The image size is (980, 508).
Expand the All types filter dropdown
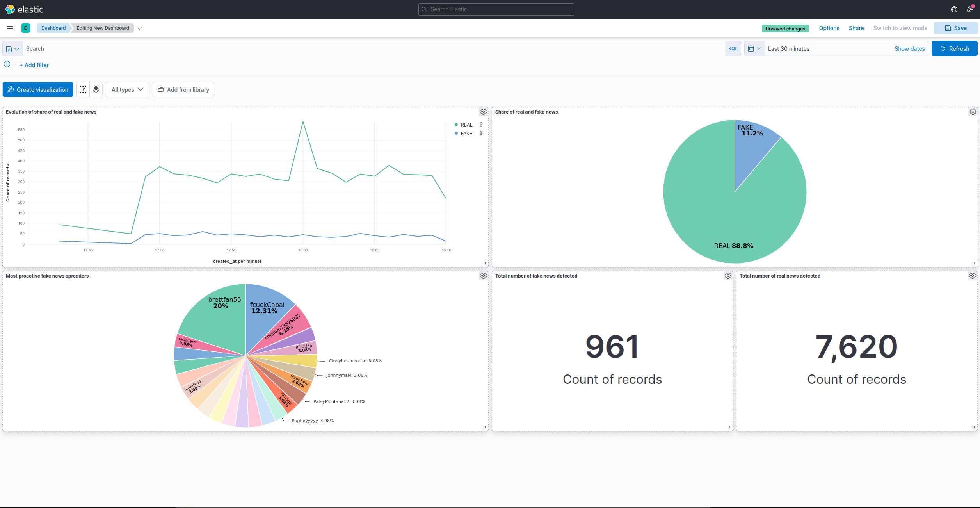pos(127,89)
